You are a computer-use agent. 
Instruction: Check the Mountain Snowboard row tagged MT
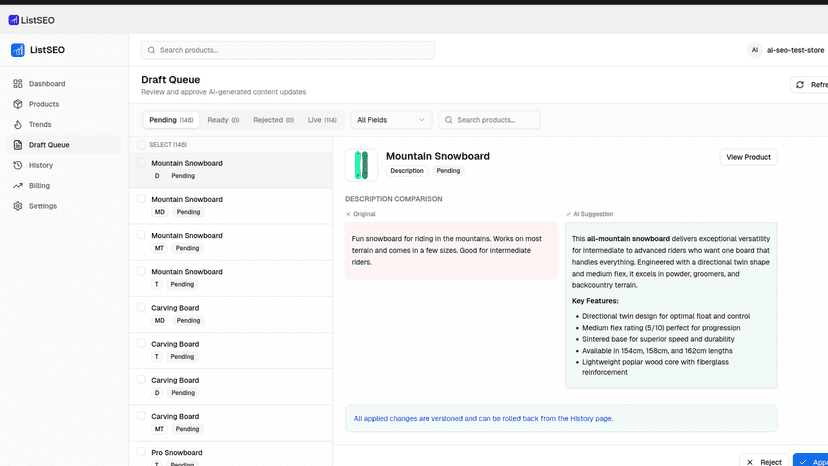141,235
